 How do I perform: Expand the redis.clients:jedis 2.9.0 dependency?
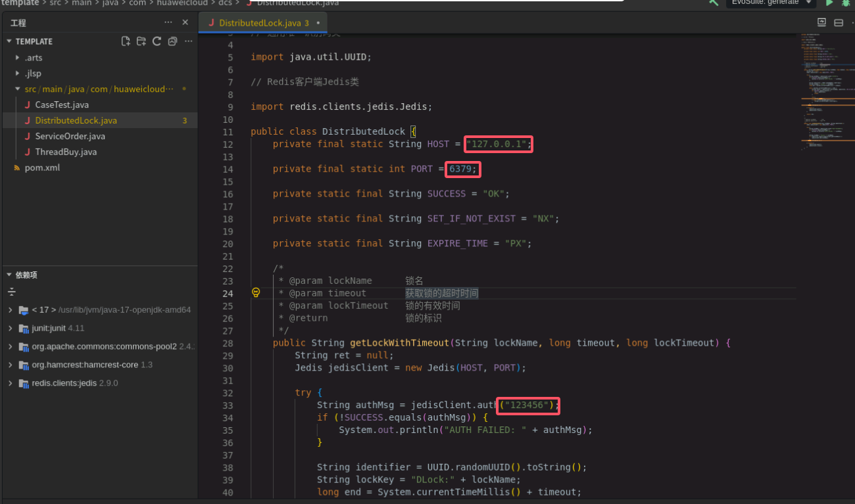(x=11, y=383)
